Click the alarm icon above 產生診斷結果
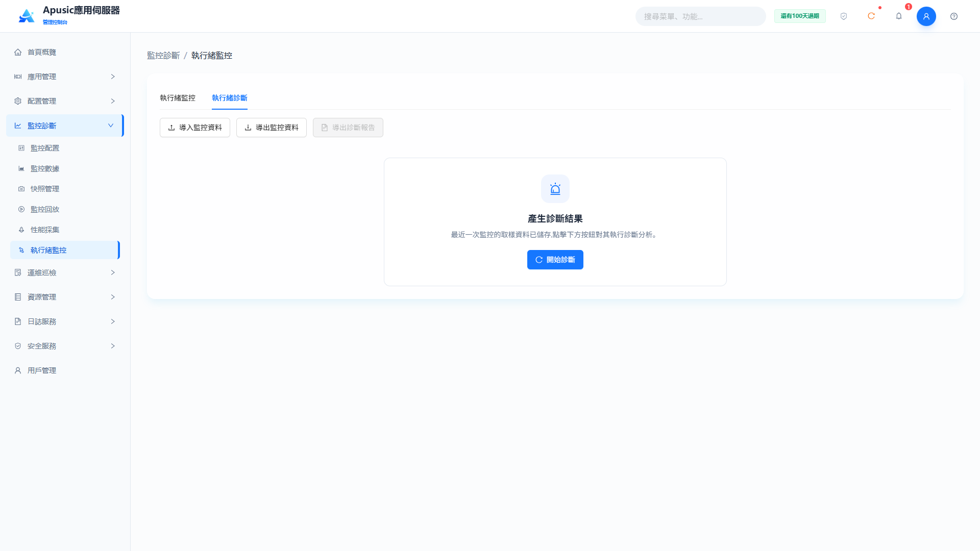Viewport: 980px width, 551px height. (x=555, y=189)
